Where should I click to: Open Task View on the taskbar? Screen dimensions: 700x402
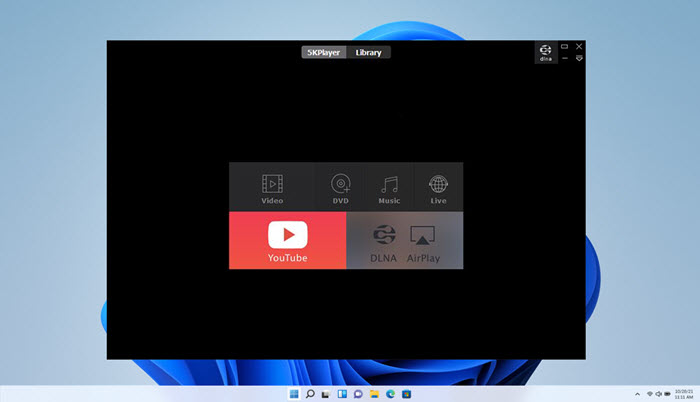326,394
